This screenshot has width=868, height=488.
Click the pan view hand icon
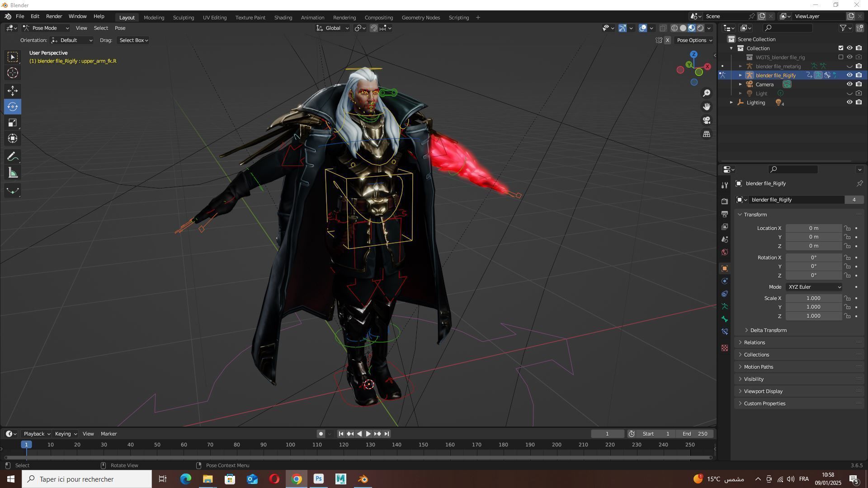(x=707, y=107)
